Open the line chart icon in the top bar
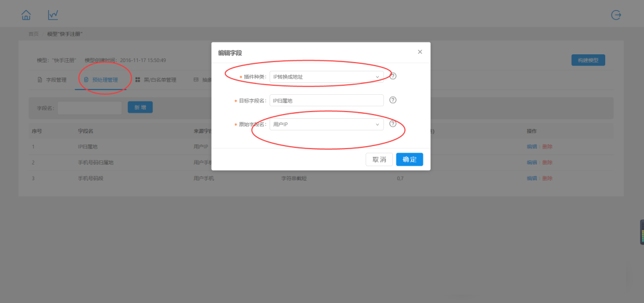The width and height of the screenshot is (644, 303). coord(53,15)
